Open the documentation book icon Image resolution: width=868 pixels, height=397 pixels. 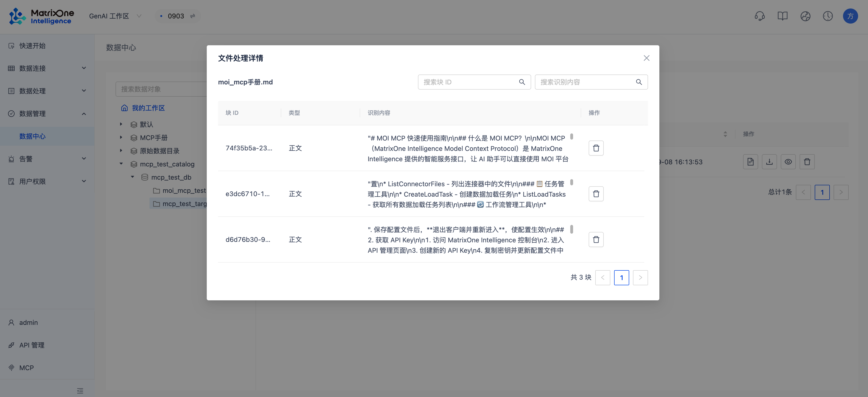(x=783, y=16)
